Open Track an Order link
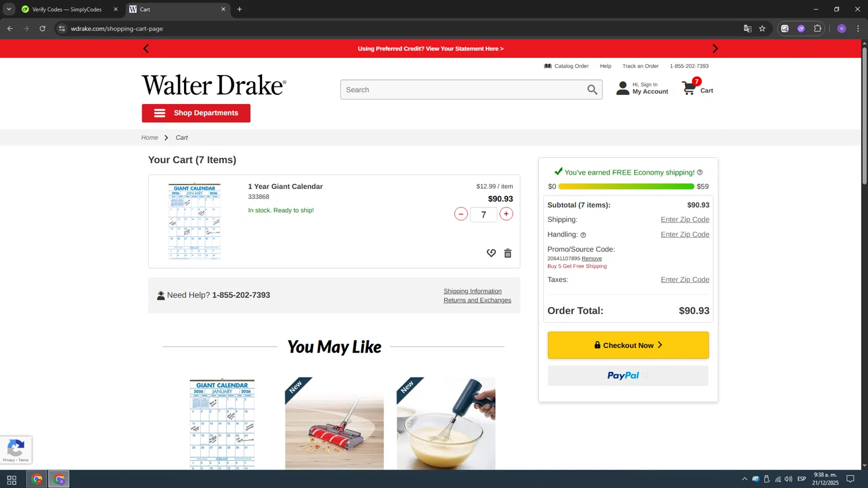 (x=640, y=66)
